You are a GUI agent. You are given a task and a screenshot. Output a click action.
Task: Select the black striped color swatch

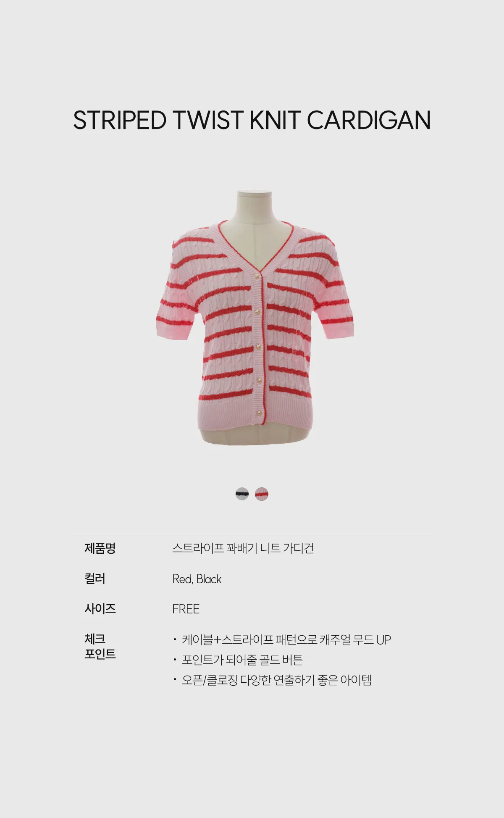(242, 494)
